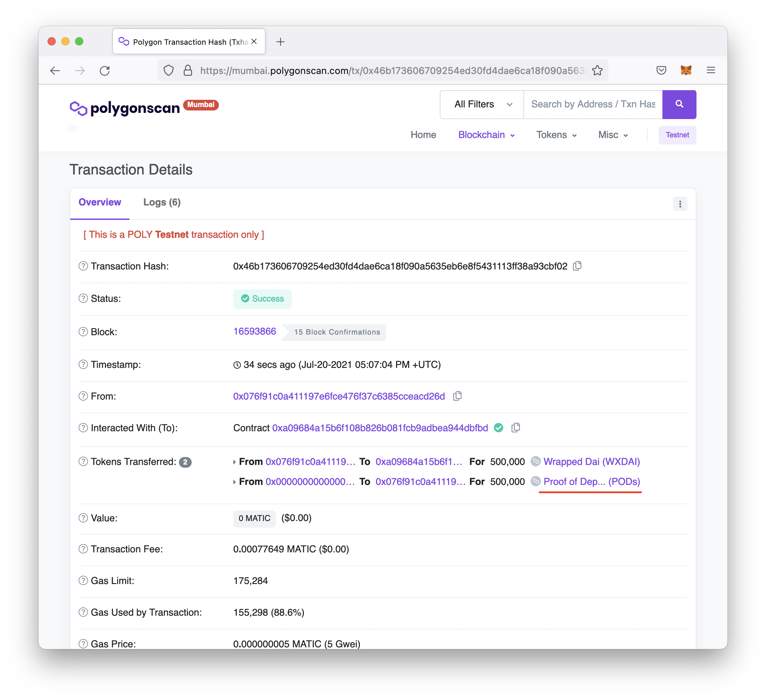The image size is (766, 700).
Task: Click help icon beside Gas Limit
Action: click(x=83, y=581)
